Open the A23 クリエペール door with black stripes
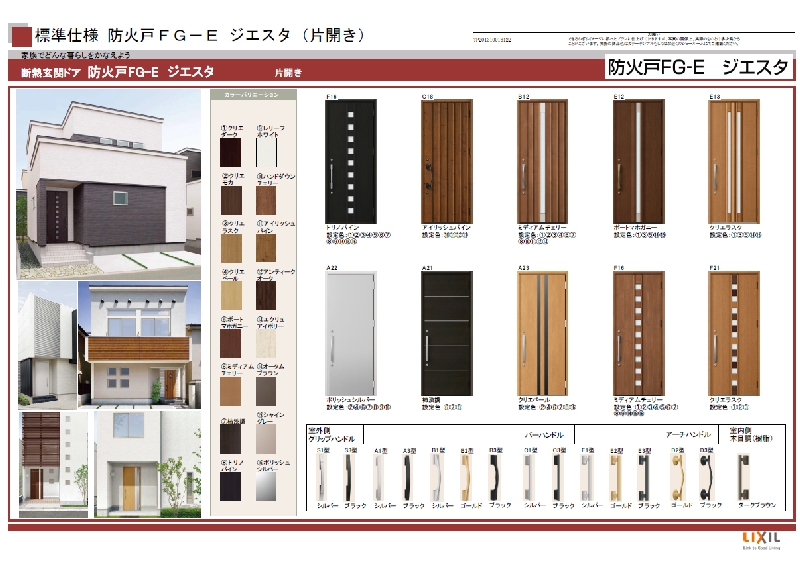Image resolution: width=800 pixels, height=563 pixels. pyautogui.click(x=542, y=333)
